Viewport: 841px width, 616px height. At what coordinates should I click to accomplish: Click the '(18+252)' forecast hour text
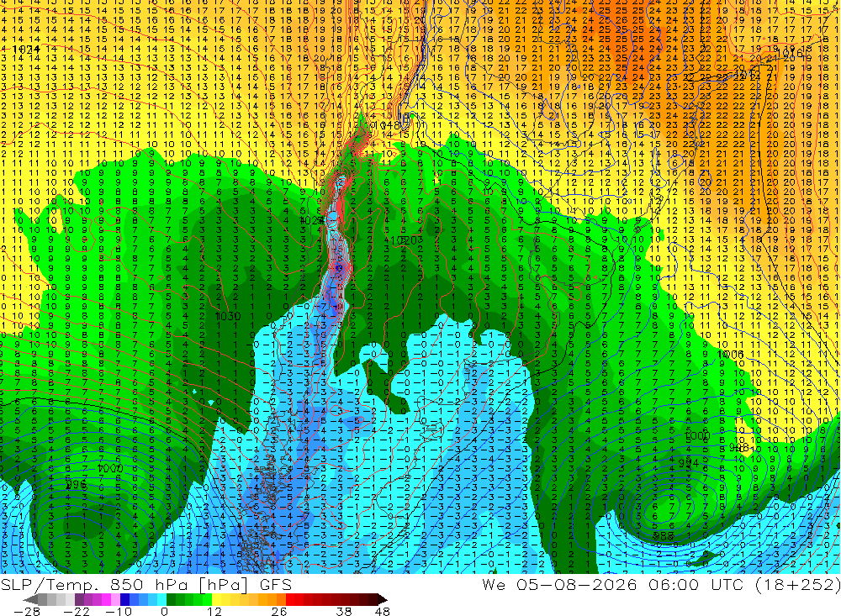[x=797, y=584]
